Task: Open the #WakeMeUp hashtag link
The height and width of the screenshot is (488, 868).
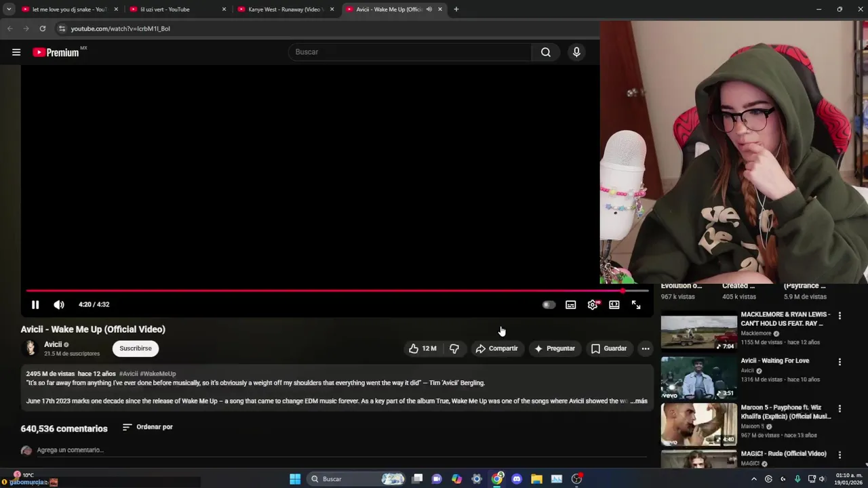Action: [x=158, y=373]
